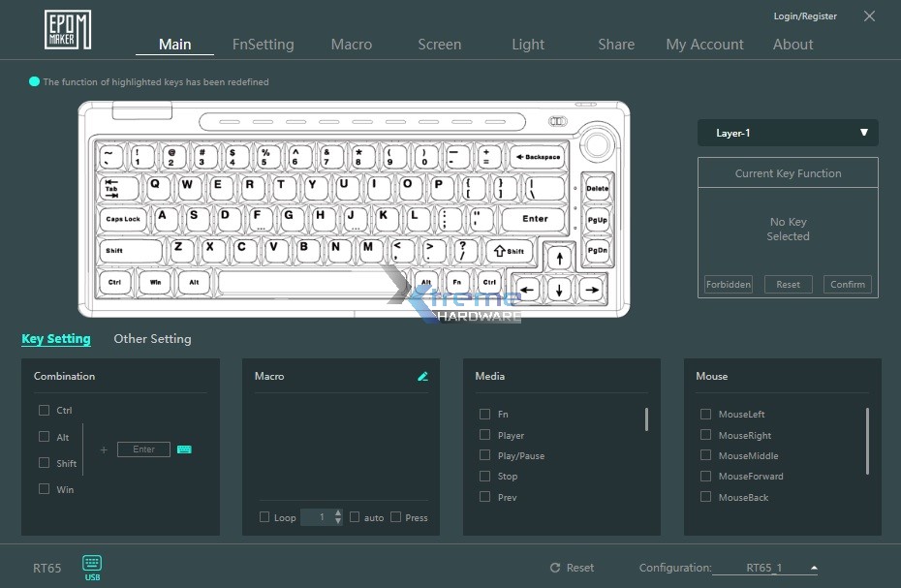Enable the Ctrl checkbox in Combination panel
The height and width of the screenshot is (588, 901).
pos(43,410)
